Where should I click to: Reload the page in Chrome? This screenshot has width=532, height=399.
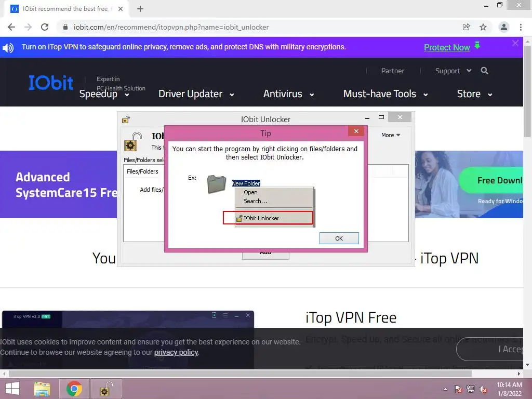[x=45, y=27]
